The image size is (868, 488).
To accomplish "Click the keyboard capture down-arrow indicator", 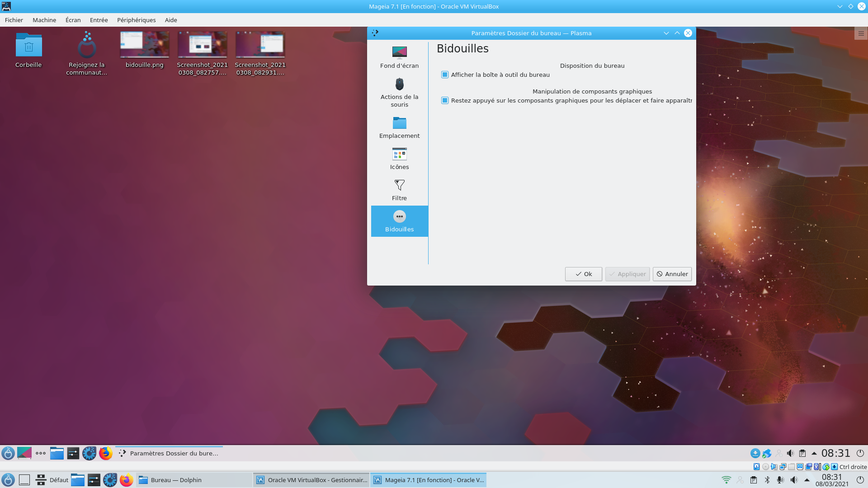I will (835, 467).
